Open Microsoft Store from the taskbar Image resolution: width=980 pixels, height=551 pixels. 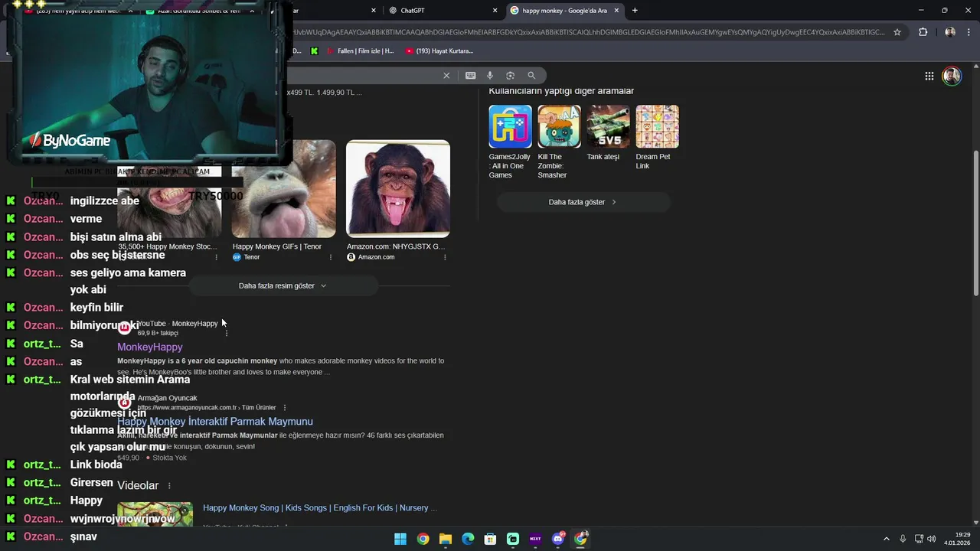(x=491, y=539)
